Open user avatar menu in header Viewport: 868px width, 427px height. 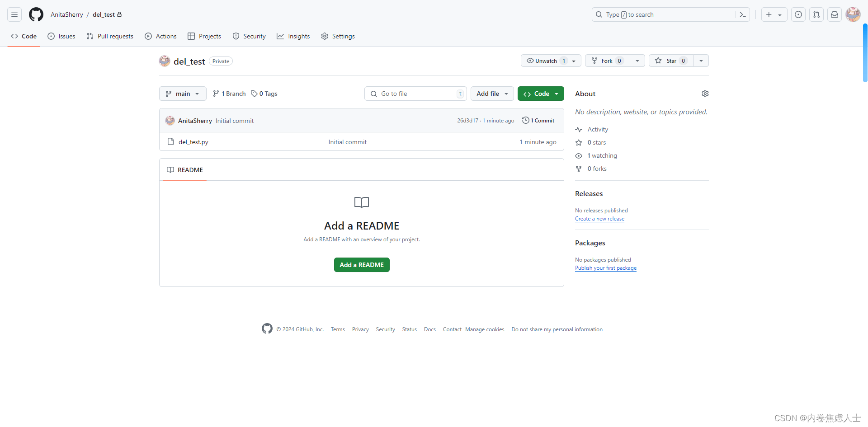click(853, 14)
